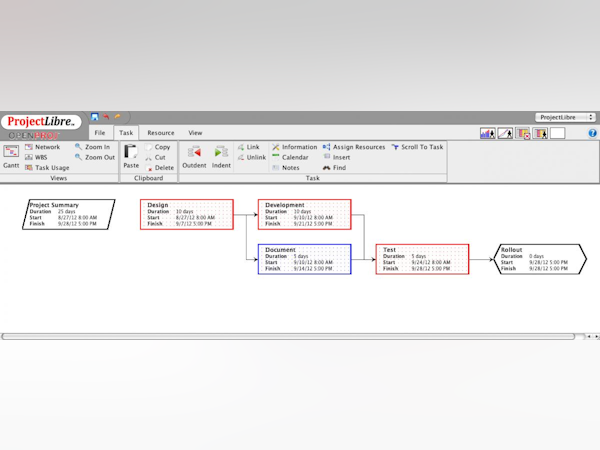Click Zoom In magnifier
Image resolution: width=600 pixels, height=450 pixels.
click(x=93, y=147)
